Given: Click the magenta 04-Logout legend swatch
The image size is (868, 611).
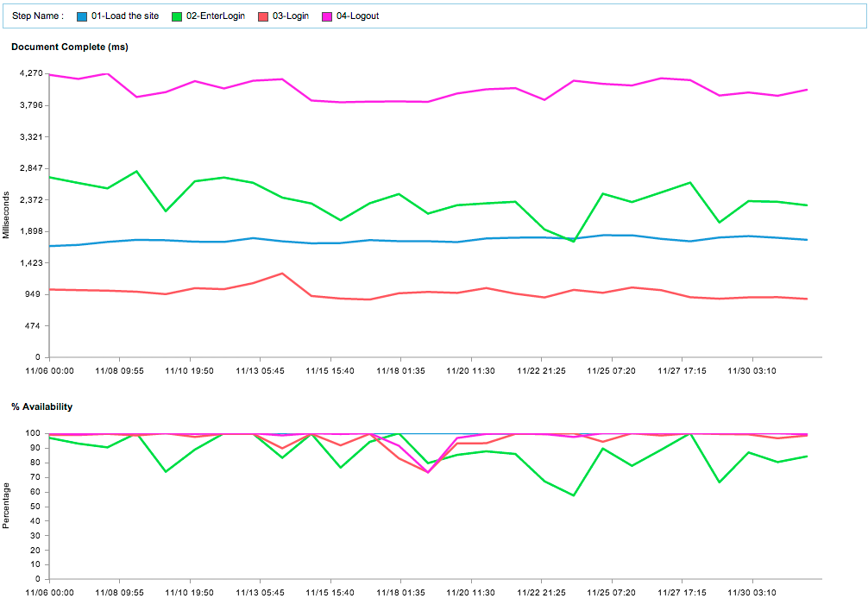Looking at the screenshot, I should click(x=327, y=16).
